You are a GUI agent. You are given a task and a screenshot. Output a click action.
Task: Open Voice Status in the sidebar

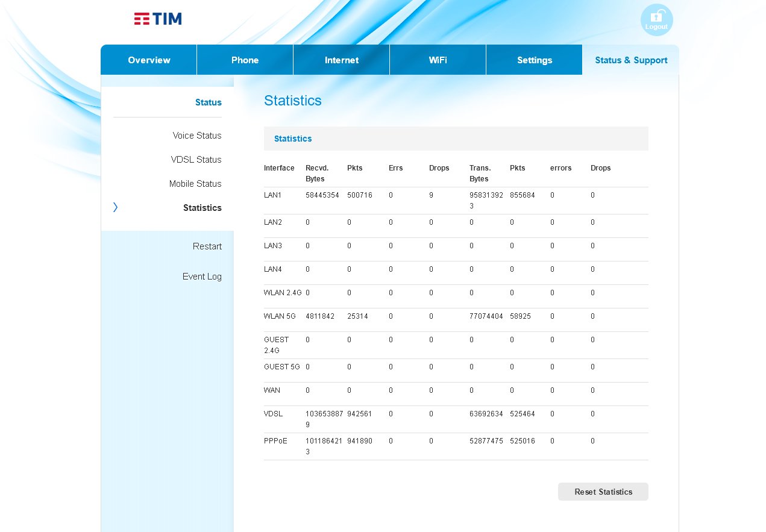(196, 136)
